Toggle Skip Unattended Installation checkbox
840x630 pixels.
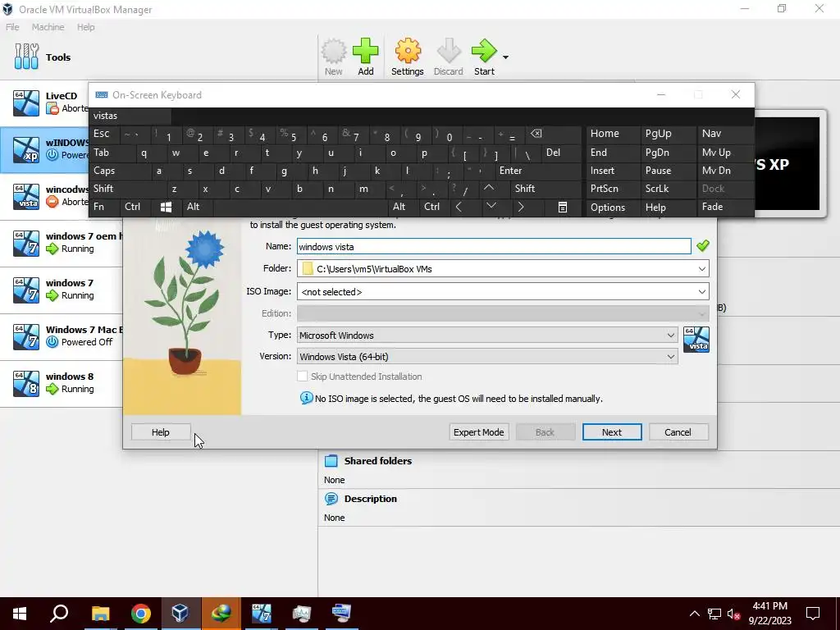point(302,377)
